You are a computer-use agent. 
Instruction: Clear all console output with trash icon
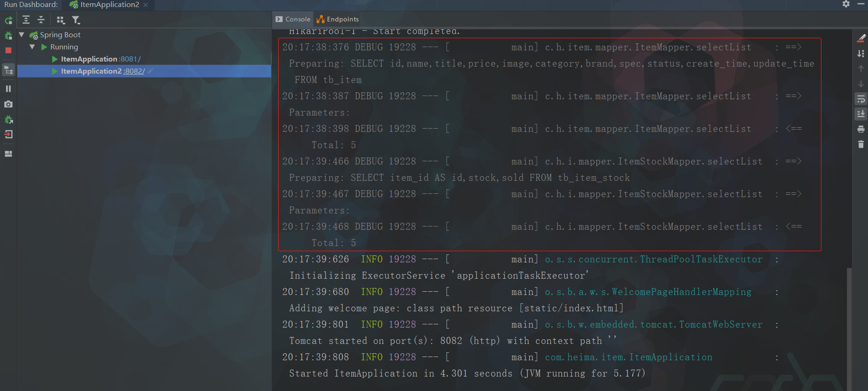click(x=861, y=144)
